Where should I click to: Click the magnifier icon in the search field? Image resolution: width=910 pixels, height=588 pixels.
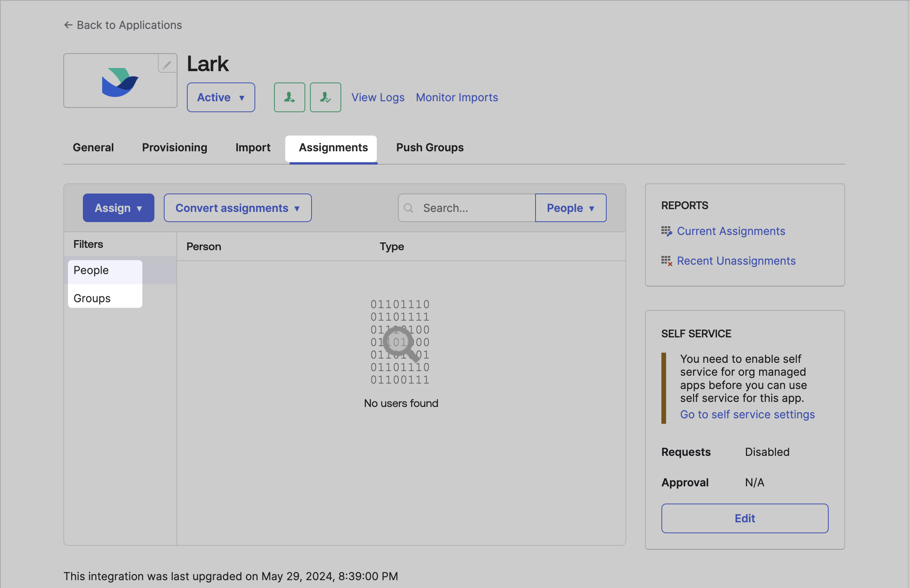tap(409, 208)
